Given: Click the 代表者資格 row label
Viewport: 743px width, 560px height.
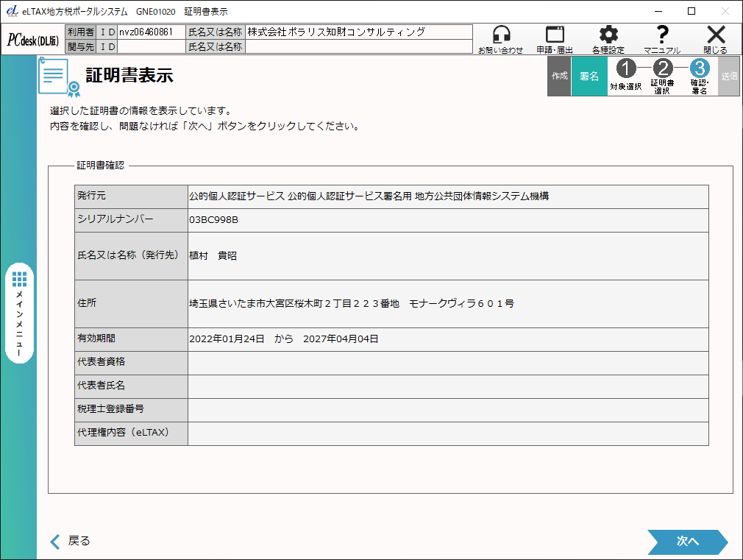Looking at the screenshot, I should point(131,363).
